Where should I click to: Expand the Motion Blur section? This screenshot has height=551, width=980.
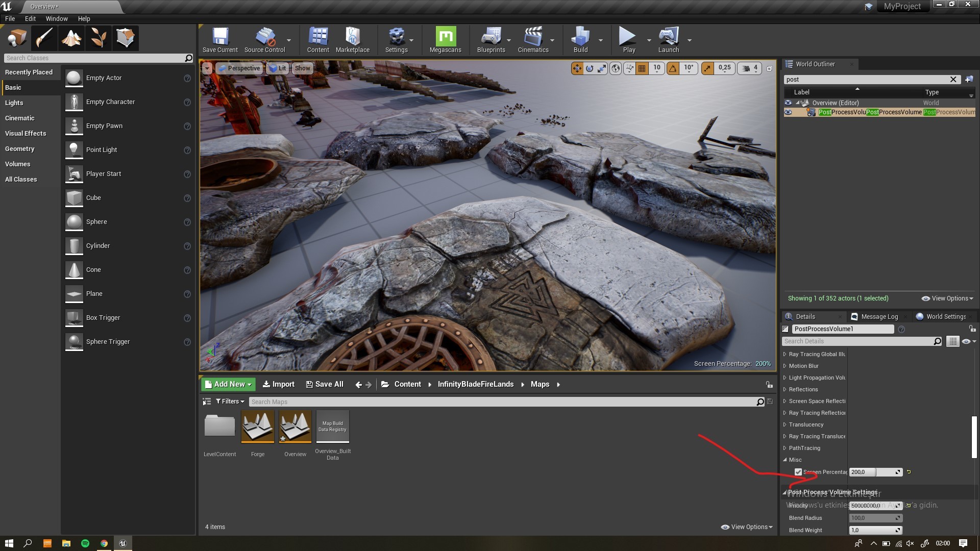pos(785,366)
